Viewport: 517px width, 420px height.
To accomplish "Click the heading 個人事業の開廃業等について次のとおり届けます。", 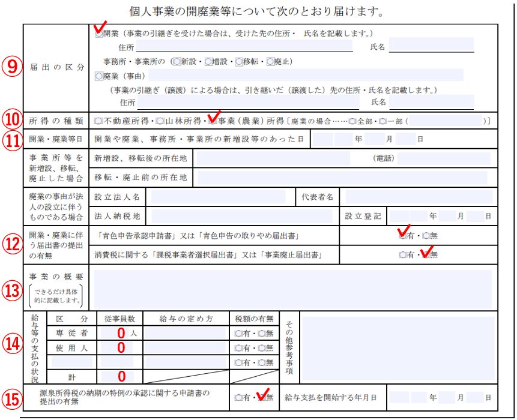I will pos(257,12).
